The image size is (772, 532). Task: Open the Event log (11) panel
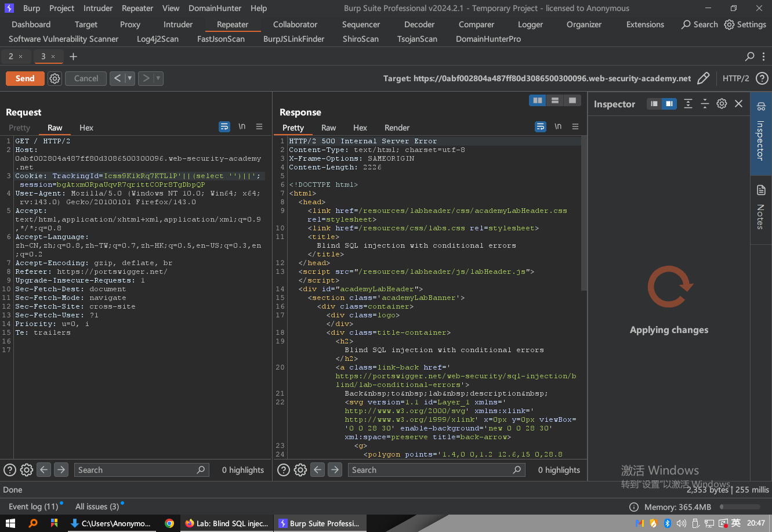pyautogui.click(x=34, y=506)
